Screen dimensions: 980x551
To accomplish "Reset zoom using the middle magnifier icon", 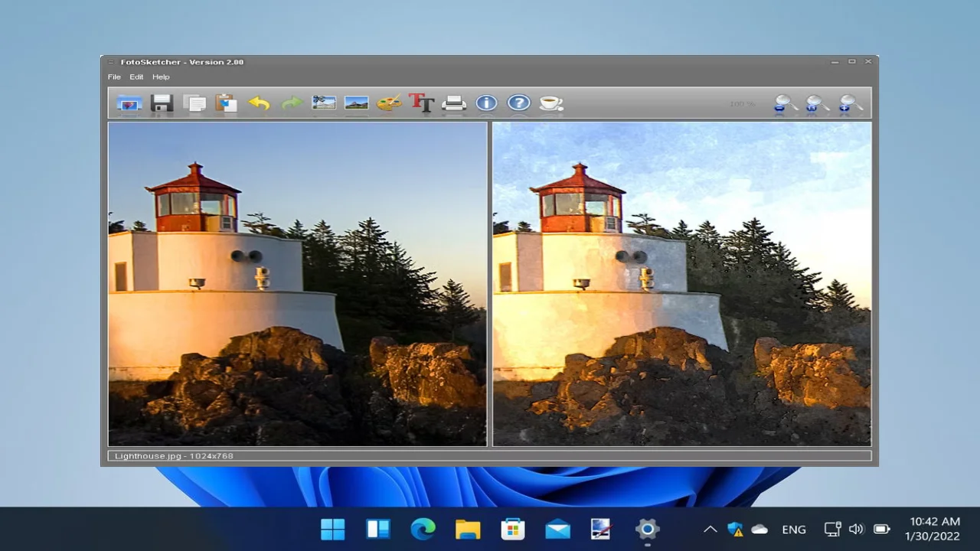I will pos(818,103).
